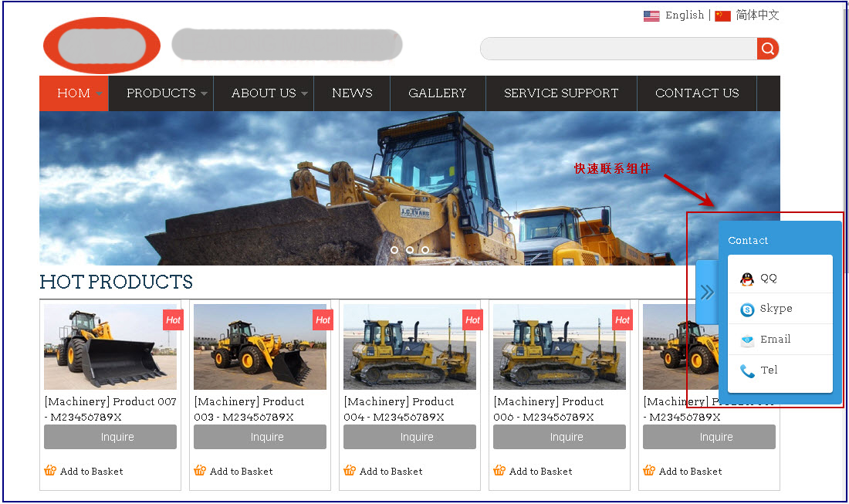Click the US flag icon for English

coord(651,15)
